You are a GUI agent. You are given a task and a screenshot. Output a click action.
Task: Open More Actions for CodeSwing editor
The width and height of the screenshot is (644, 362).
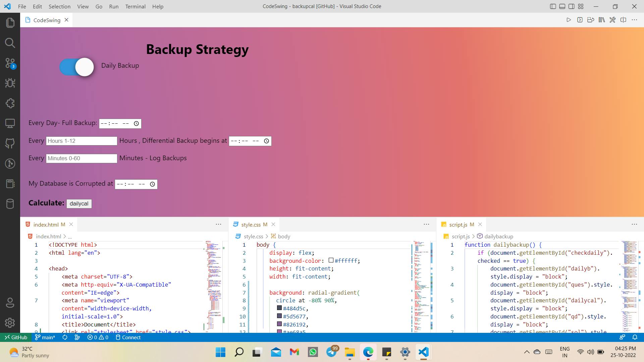(634, 20)
